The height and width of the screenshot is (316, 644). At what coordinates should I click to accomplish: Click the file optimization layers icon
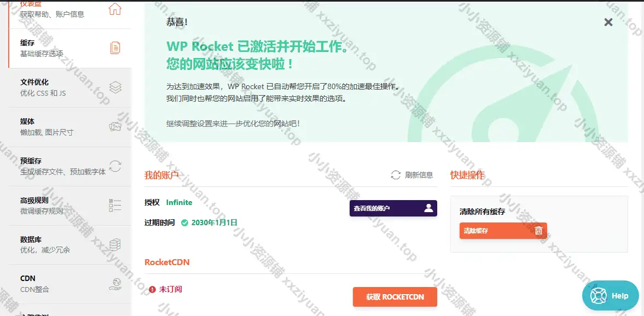(x=115, y=87)
